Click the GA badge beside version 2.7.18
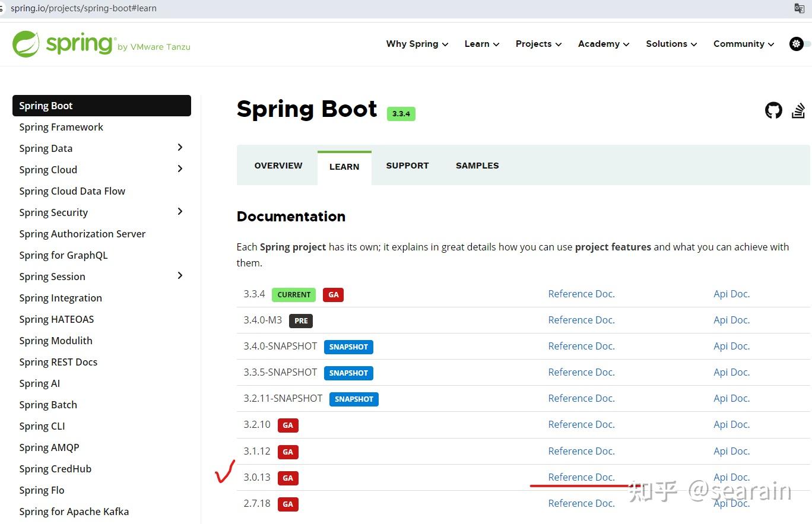This screenshot has height=524, width=812. coord(288,504)
